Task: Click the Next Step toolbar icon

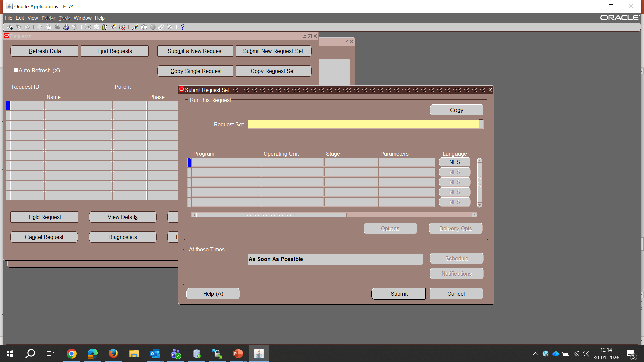Action: [x=49, y=27]
